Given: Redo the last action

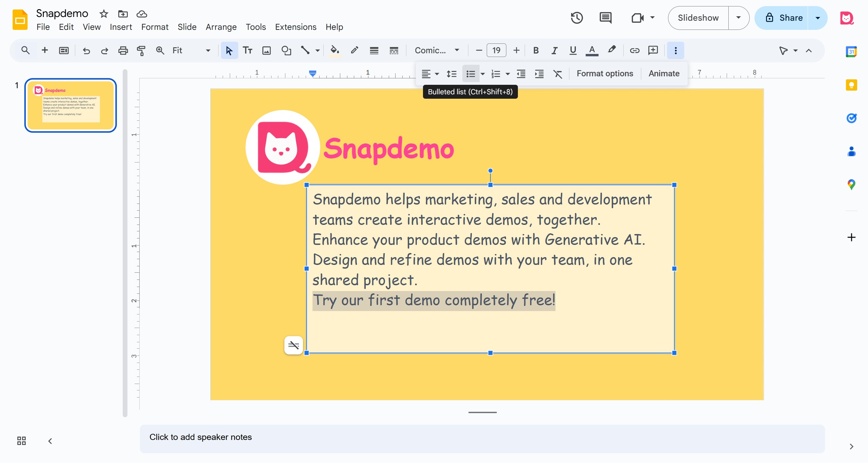Looking at the screenshot, I should tap(104, 51).
